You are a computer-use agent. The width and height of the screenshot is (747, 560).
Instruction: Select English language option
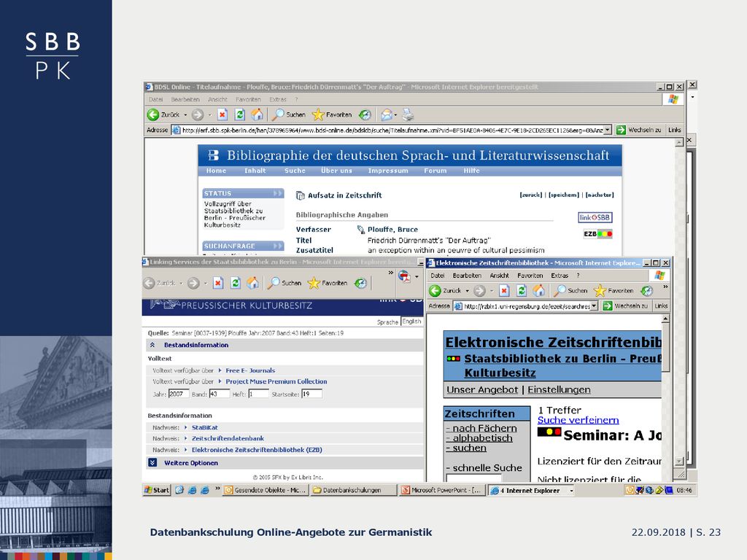pyautogui.click(x=411, y=322)
